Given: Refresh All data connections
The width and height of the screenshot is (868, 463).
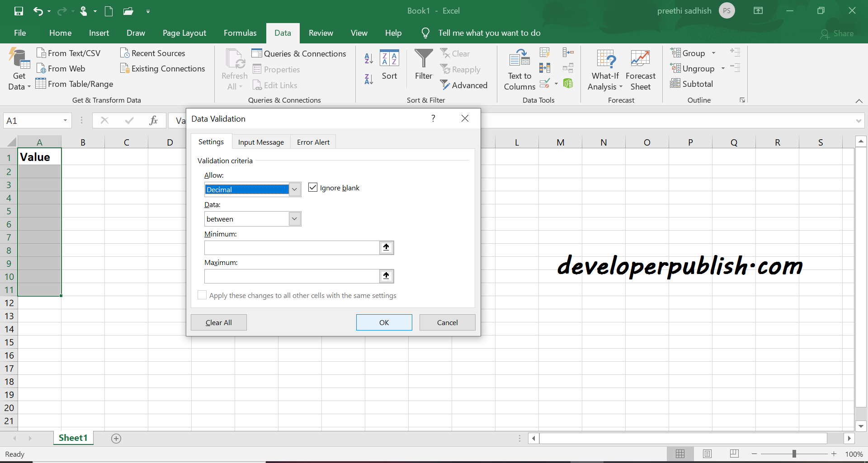Looking at the screenshot, I should point(234,68).
